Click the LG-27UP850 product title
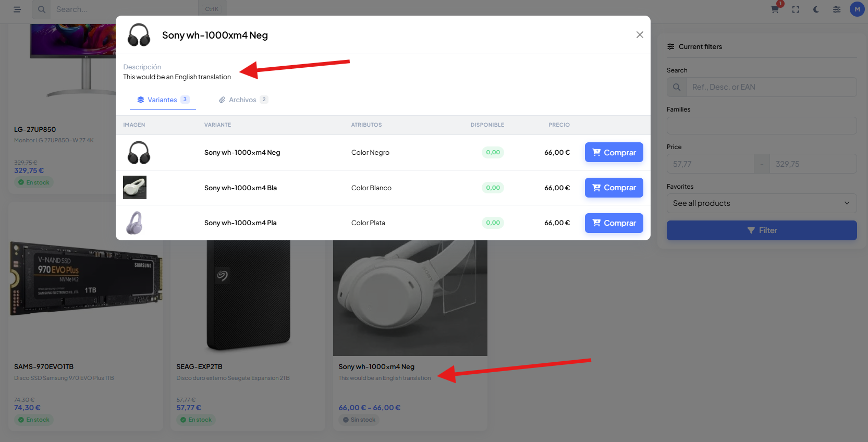 [35, 129]
